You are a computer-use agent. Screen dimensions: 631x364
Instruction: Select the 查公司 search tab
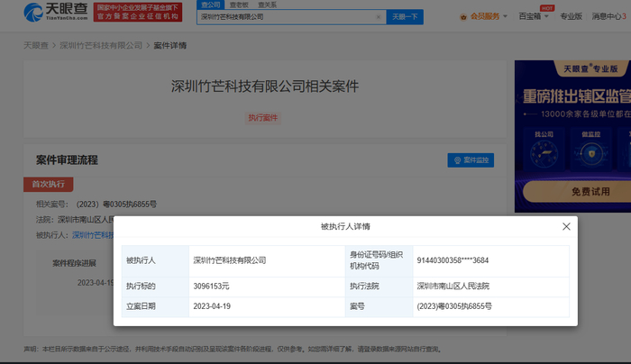[x=211, y=5]
